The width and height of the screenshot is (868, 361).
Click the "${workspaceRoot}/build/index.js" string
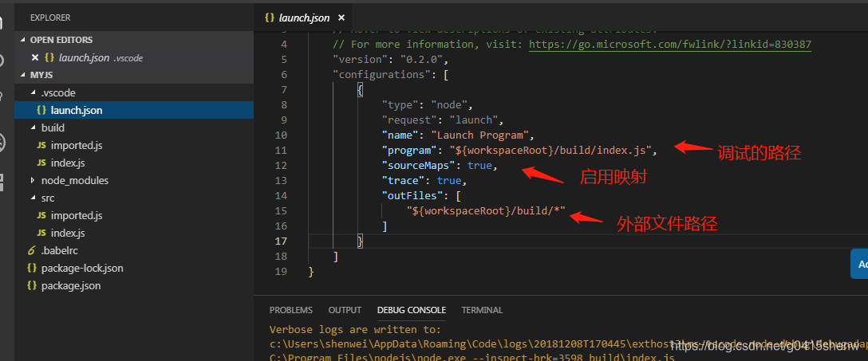point(550,150)
